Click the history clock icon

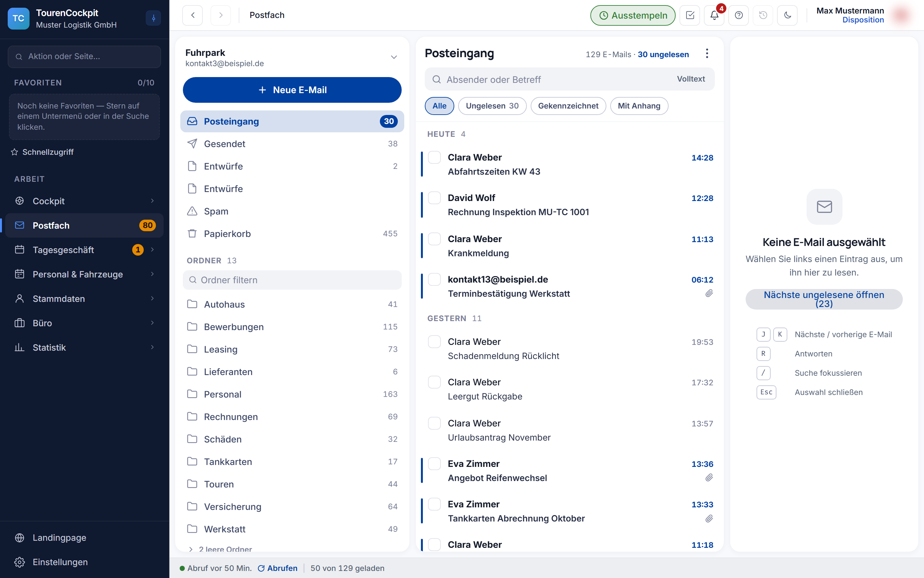[763, 15]
